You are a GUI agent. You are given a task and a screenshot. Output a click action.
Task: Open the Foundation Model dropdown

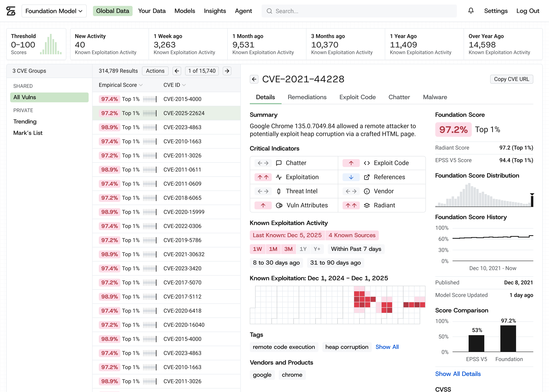(x=54, y=11)
